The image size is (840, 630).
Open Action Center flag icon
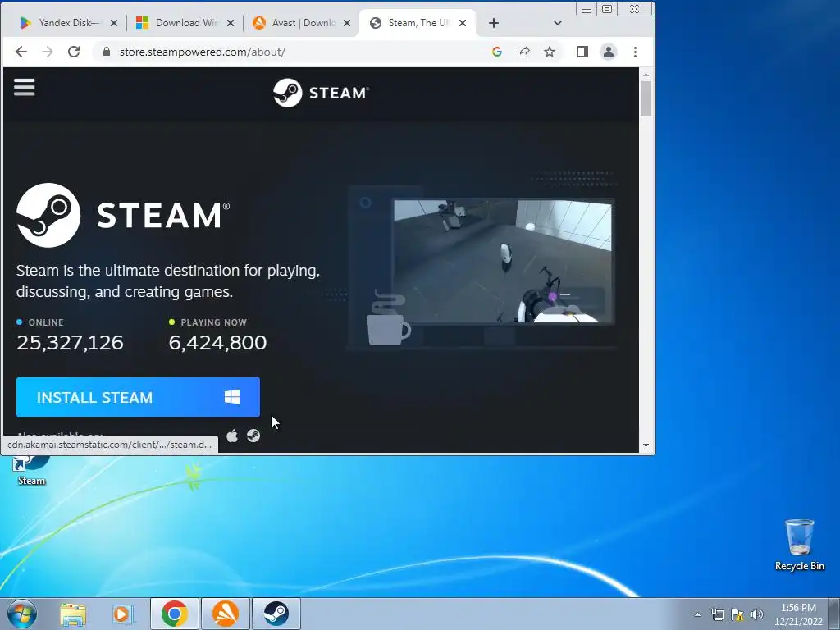pos(737,614)
